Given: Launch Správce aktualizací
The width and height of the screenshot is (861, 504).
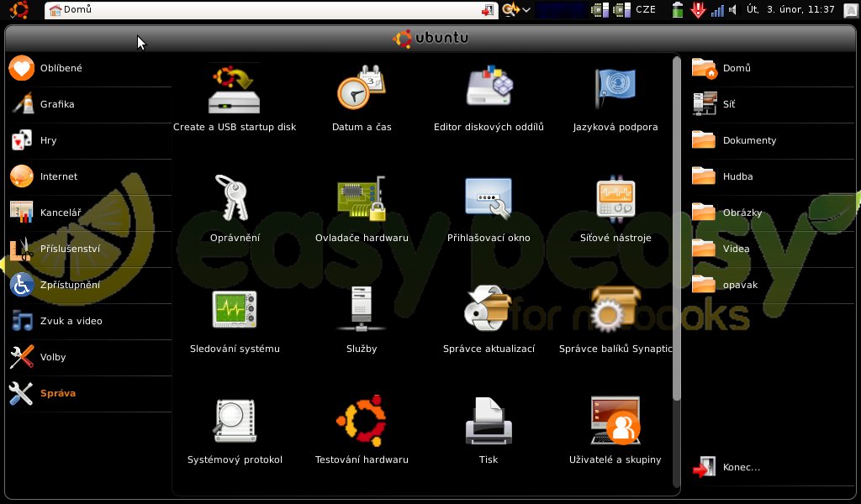Looking at the screenshot, I should [489, 319].
